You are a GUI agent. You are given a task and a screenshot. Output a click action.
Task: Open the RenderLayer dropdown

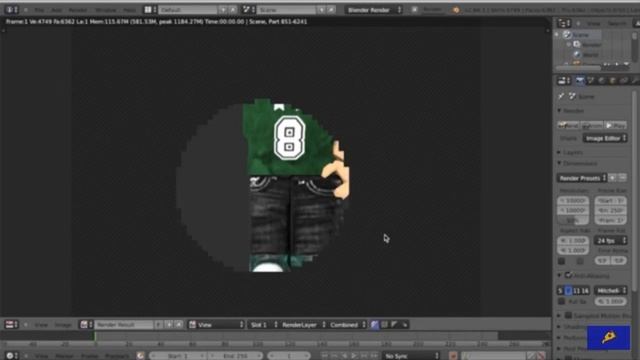pos(304,325)
